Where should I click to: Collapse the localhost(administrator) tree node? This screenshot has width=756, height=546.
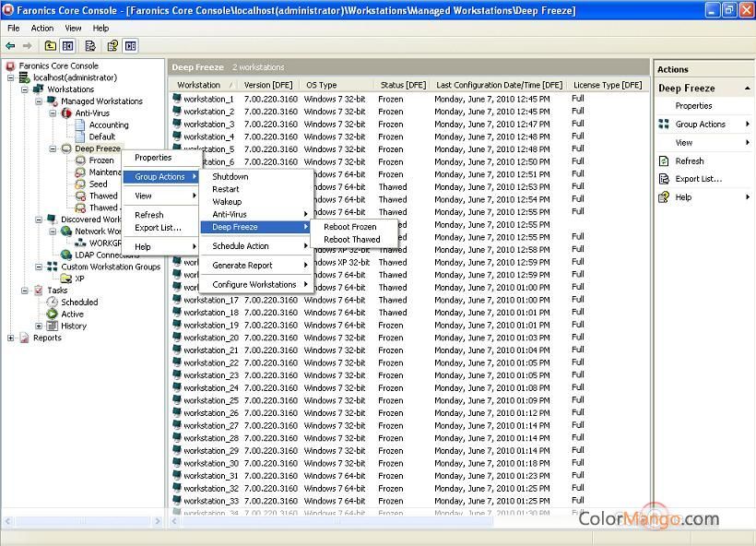click(x=11, y=77)
